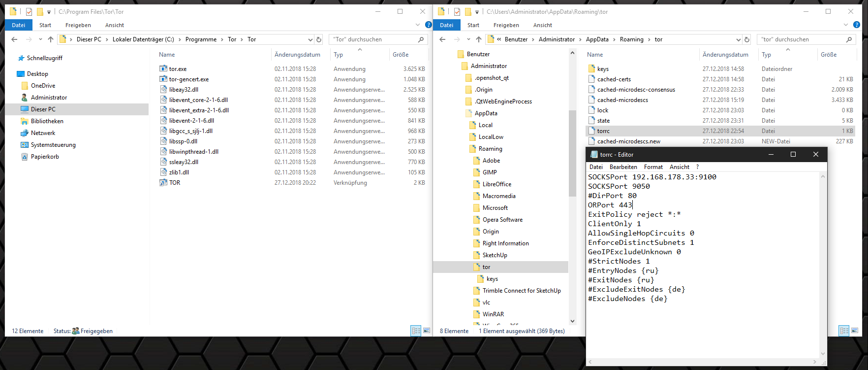
Task: Click search magnifier in "Tor" durchsuchen box
Action: [421, 39]
